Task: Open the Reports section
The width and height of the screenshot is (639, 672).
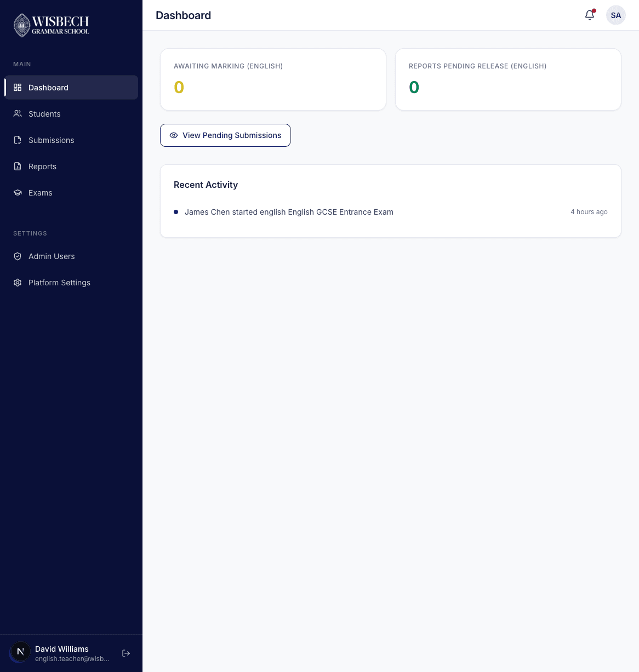Action: pyautogui.click(x=42, y=166)
